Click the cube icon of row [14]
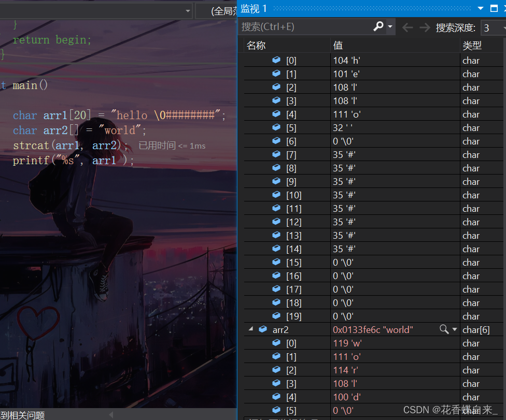 coord(276,248)
